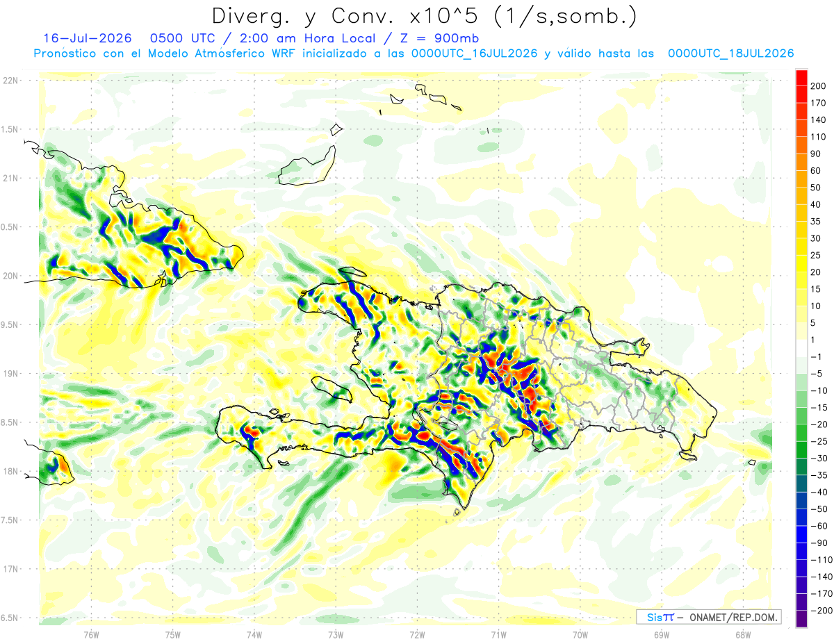834x644 pixels.
Task: Click the '70W' longitude label
Action: pyautogui.click(x=580, y=634)
